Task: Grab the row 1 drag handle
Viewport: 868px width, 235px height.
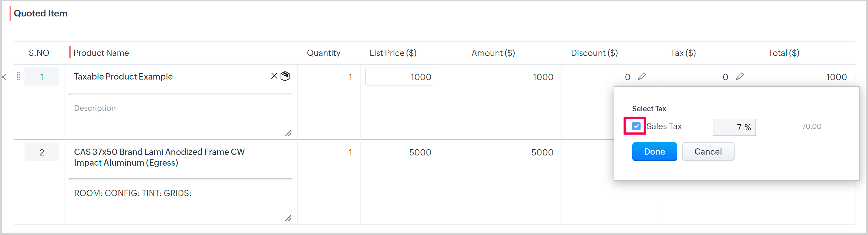Action: 18,77
